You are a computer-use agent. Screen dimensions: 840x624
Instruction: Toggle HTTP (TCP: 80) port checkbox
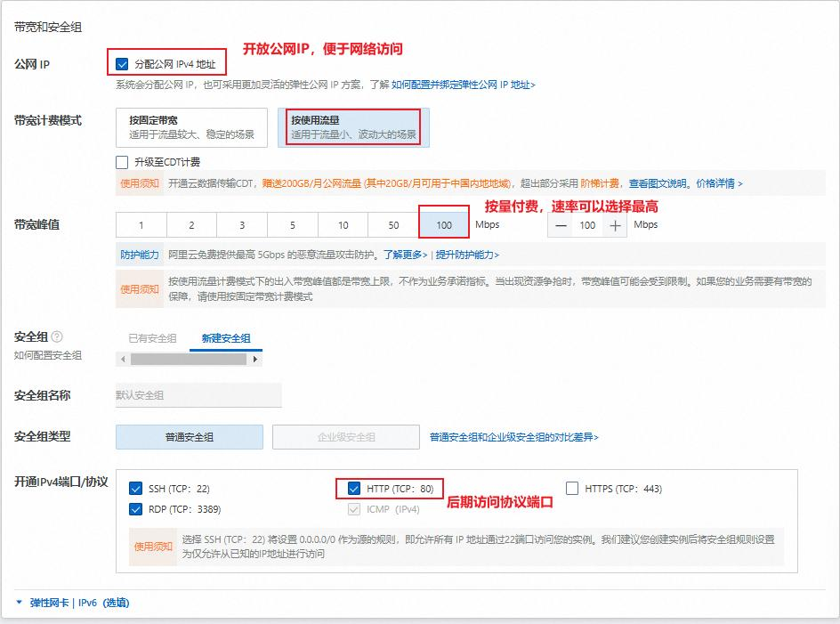353,489
